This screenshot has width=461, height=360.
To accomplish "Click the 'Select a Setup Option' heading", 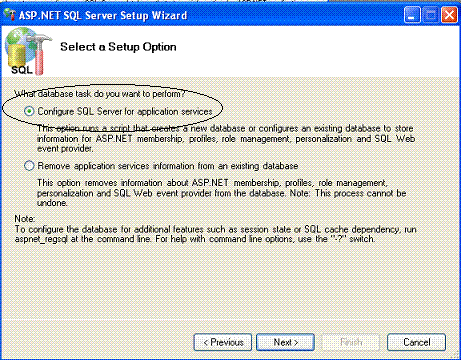I will [x=118, y=47].
